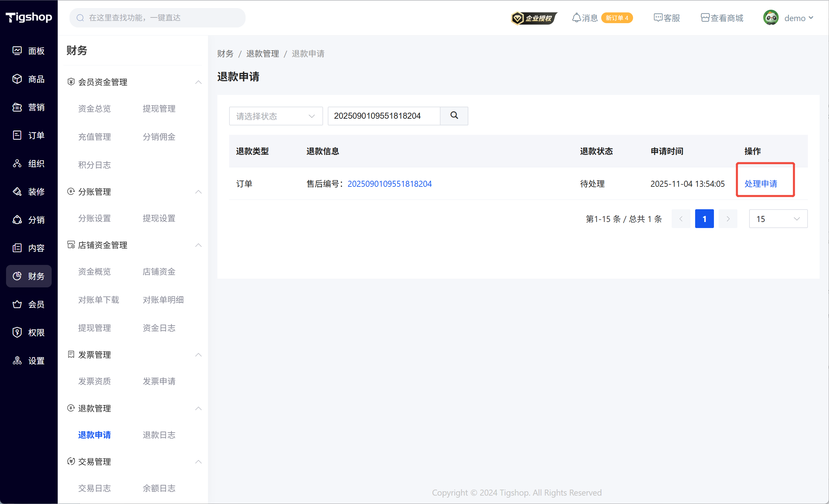Open the 面板 dashboard sidebar icon

[x=17, y=51]
